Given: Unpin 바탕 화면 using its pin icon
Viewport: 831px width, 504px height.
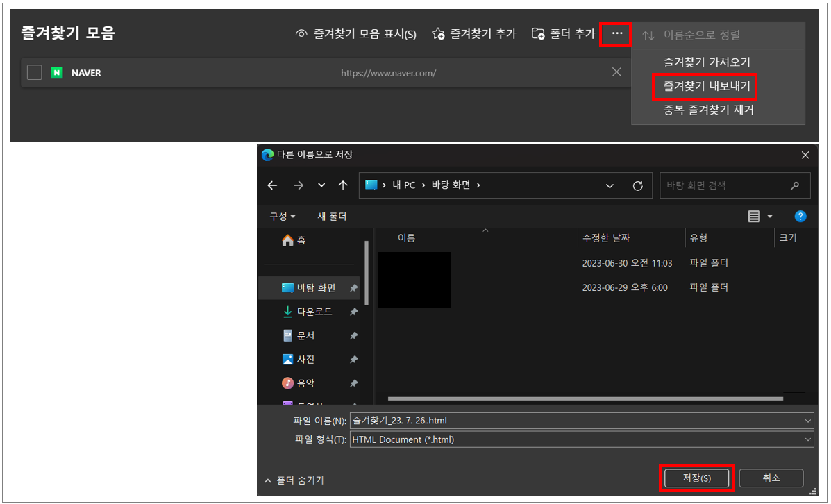Looking at the screenshot, I should [x=353, y=288].
